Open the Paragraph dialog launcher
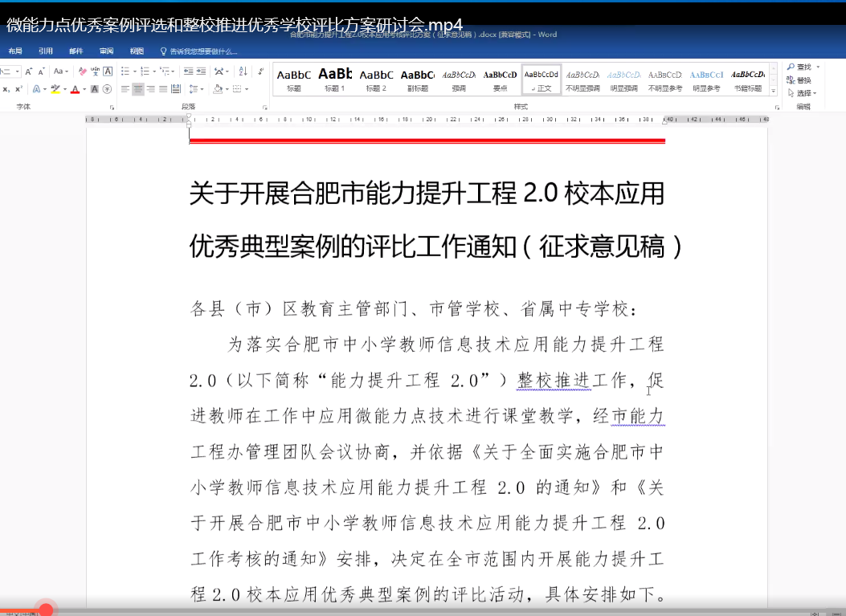 pos(265,108)
